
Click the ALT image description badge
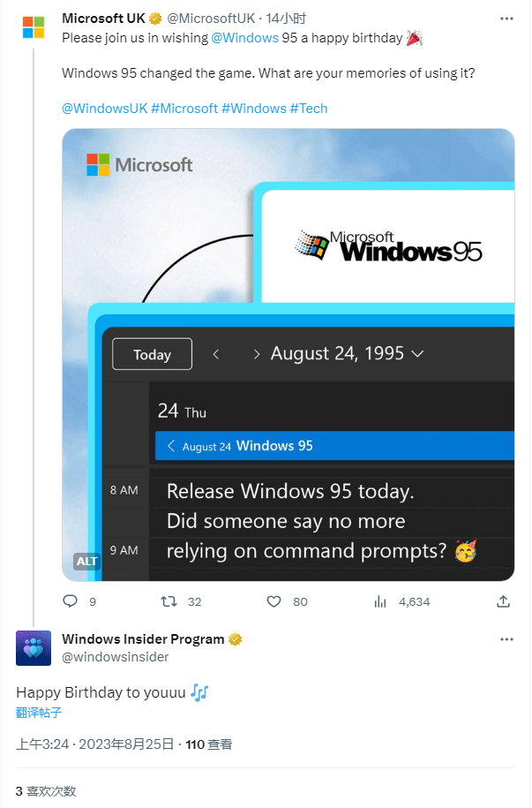tap(86, 562)
